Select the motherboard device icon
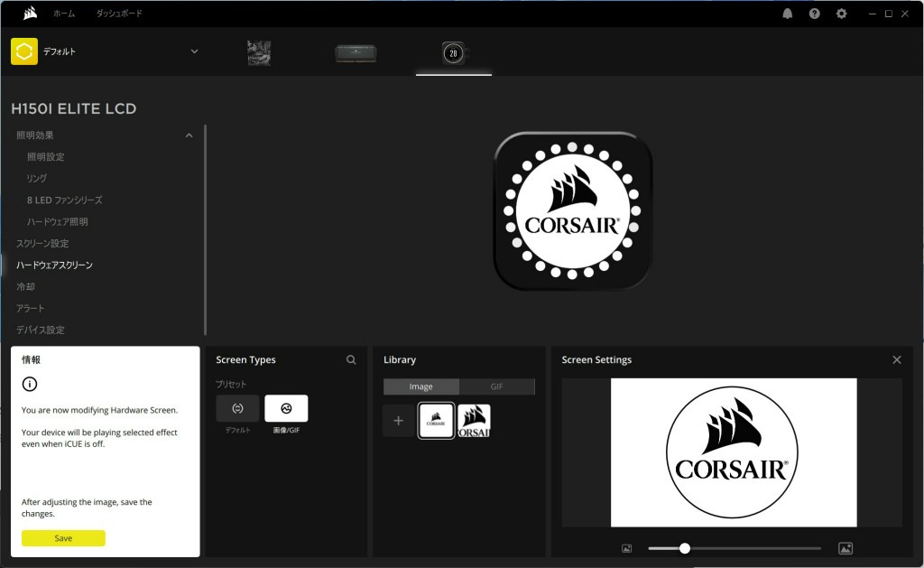Viewport: 924px width, 568px height. point(259,52)
